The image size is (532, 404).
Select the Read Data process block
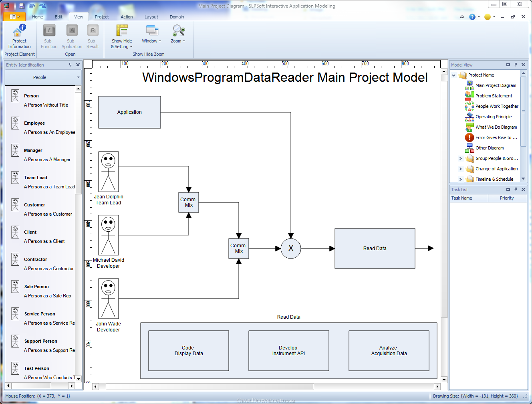[x=375, y=248]
